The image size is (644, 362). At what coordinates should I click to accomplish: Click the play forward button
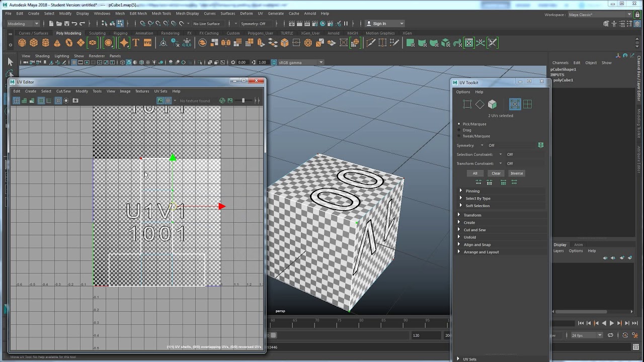pyautogui.click(x=612, y=323)
